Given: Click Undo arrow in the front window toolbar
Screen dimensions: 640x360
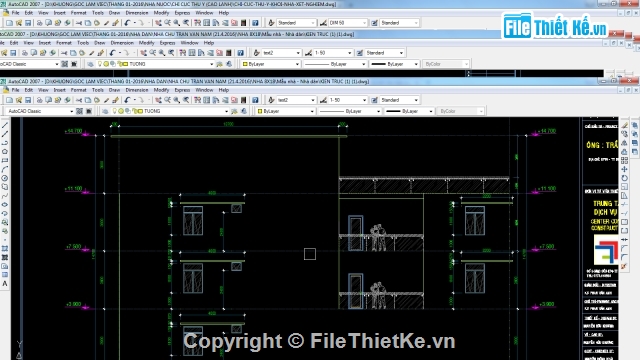Looking at the screenshot, I should point(127,100).
